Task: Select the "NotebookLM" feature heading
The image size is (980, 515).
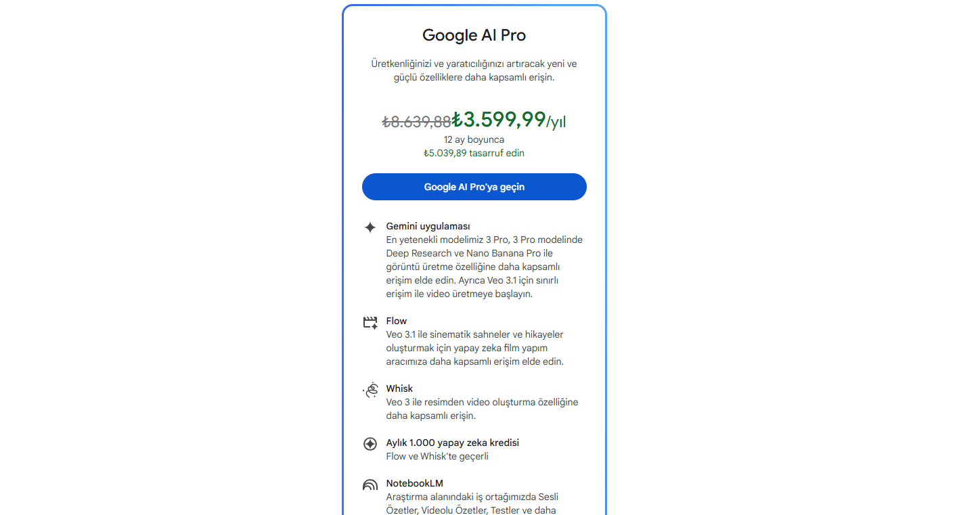Action: [414, 483]
